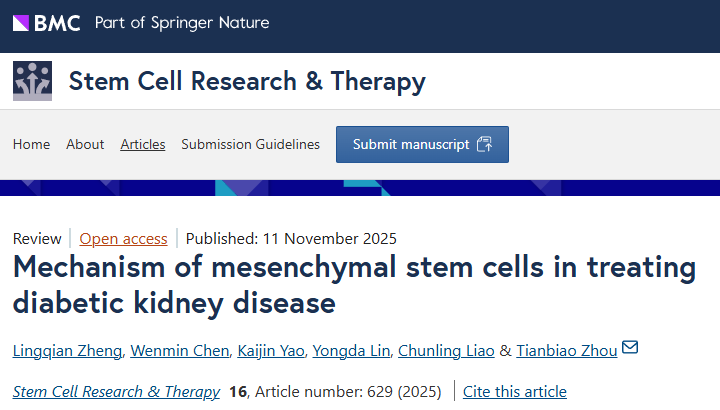Open Submission Guidelines page
720x410 pixels.
point(250,144)
